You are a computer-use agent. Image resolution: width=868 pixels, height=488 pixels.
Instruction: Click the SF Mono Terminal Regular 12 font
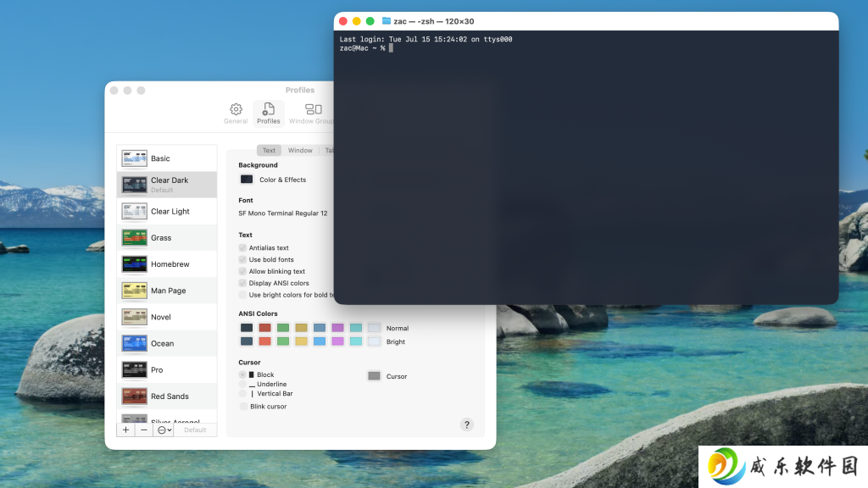(x=283, y=213)
